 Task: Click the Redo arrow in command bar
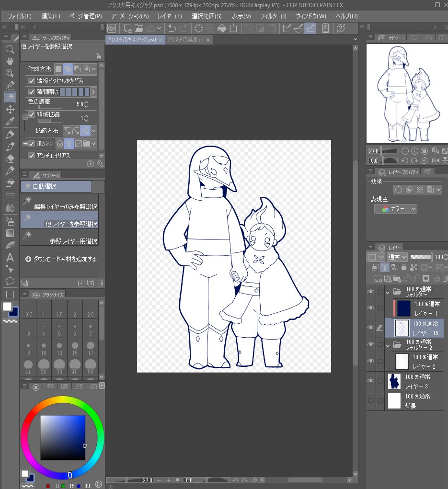coord(184,28)
